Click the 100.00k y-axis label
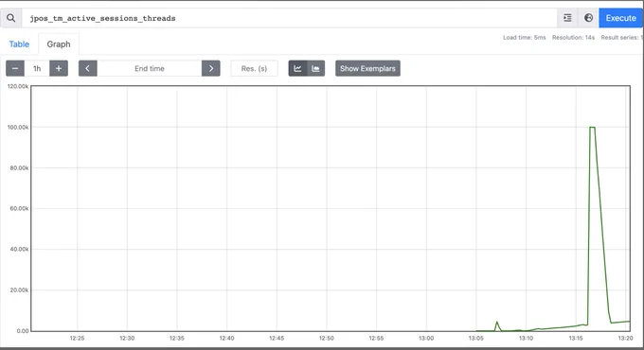This screenshot has width=644, height=350. click(18, 127)
